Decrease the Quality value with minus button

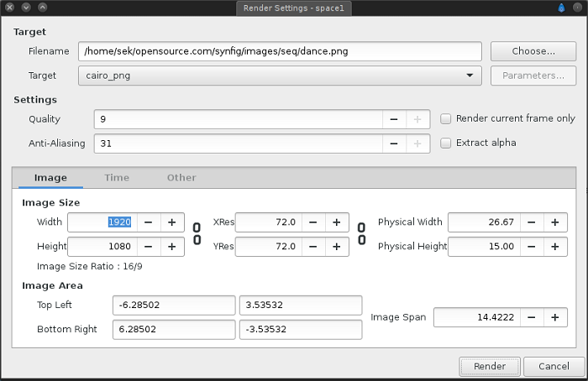(x=394, y=119)
